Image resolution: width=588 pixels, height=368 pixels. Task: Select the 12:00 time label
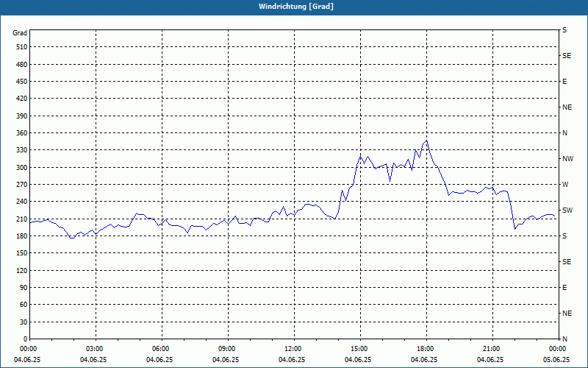tap(293, 349)
